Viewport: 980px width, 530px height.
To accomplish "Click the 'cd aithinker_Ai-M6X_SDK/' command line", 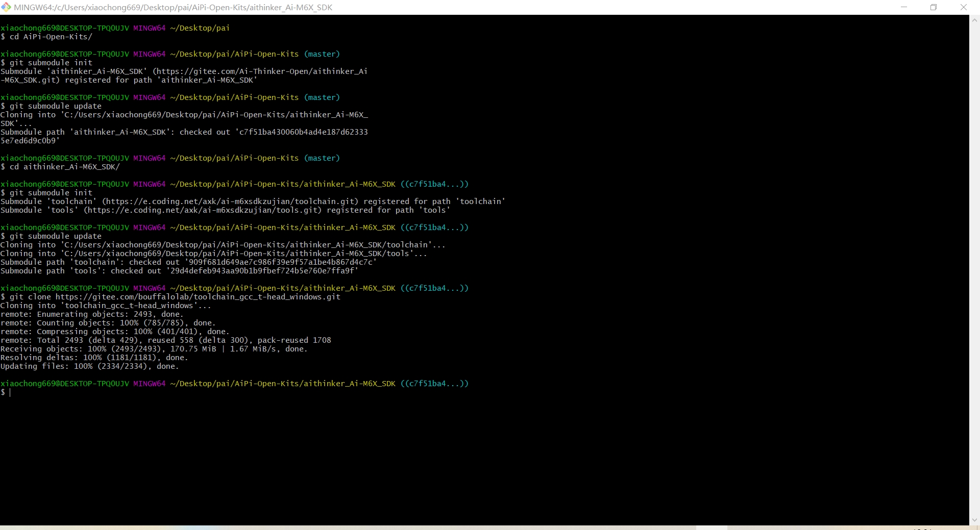I will point(60,167).
